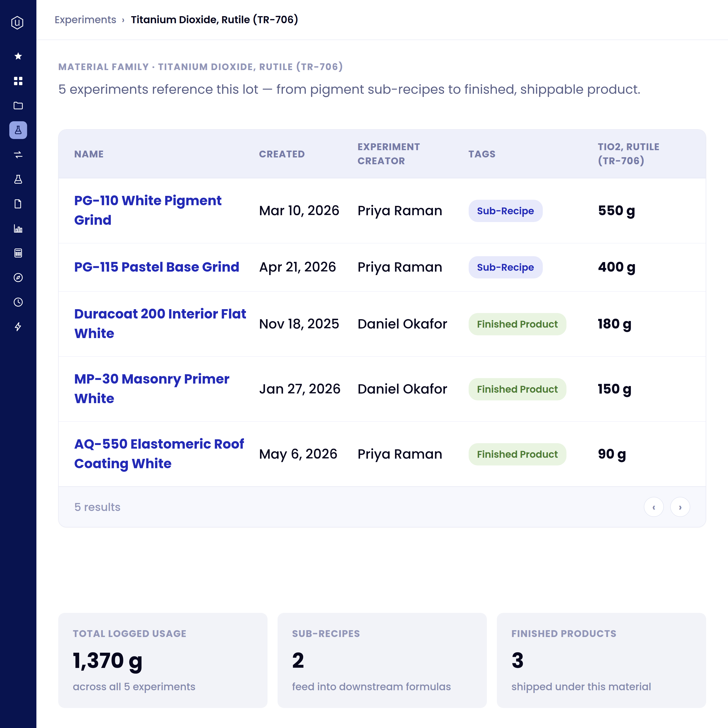Open the swap arrows icon in sidebar

pos(18,155)
